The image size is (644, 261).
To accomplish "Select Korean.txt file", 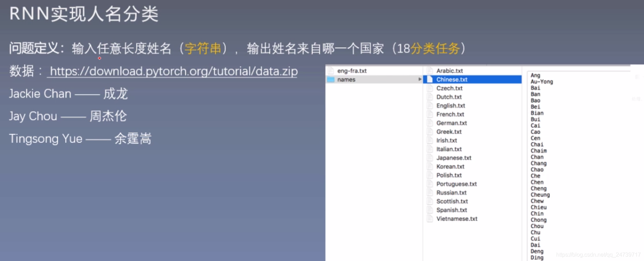I will click(x=450, y=167).
